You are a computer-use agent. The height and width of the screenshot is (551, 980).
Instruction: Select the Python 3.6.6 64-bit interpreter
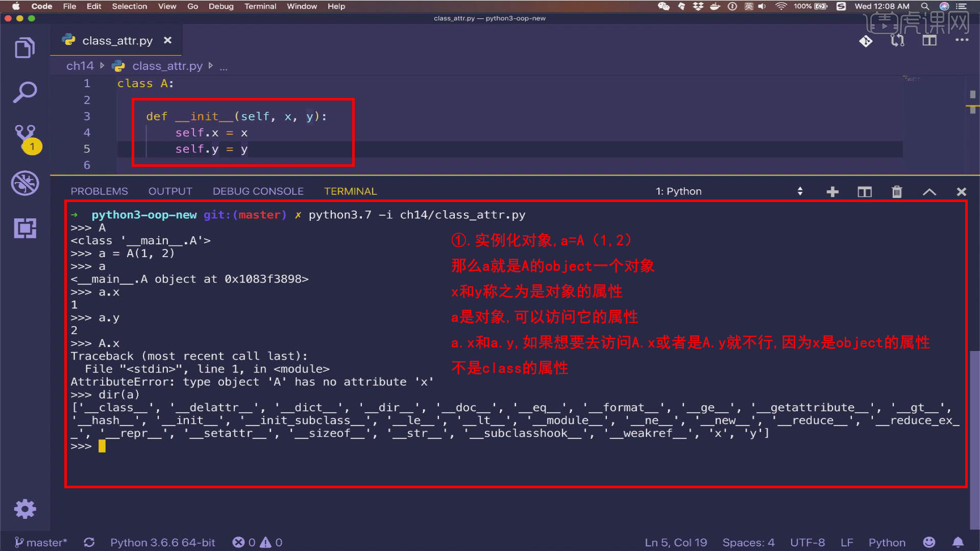[162, 542]
